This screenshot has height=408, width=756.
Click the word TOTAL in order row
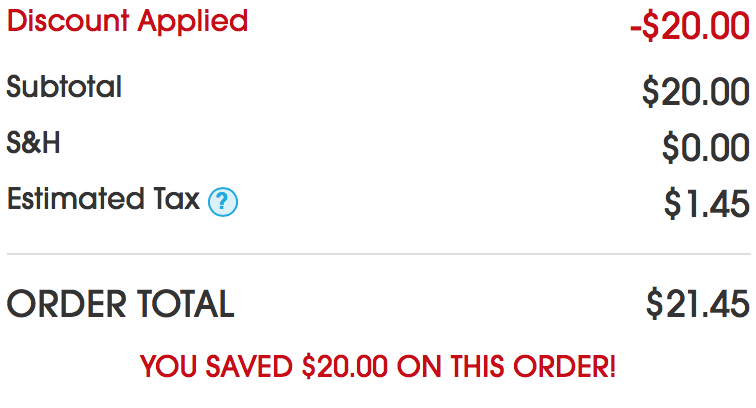[x=186, y=304]
